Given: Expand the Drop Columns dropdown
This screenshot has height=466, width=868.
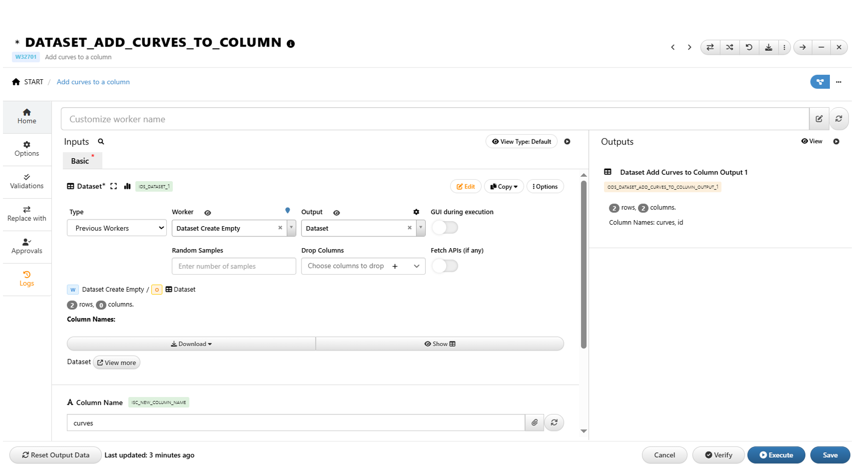Looking at the screenshot, I should (x=416, y=266).
